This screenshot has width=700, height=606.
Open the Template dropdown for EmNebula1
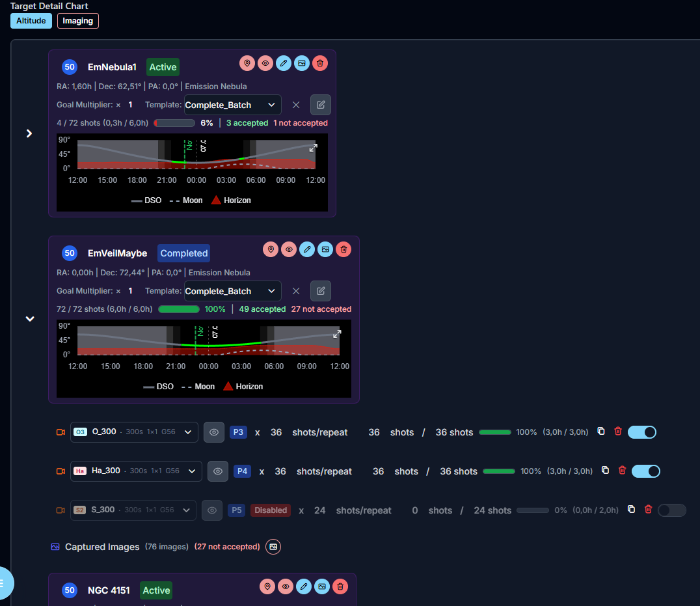(x=232, y=105)
